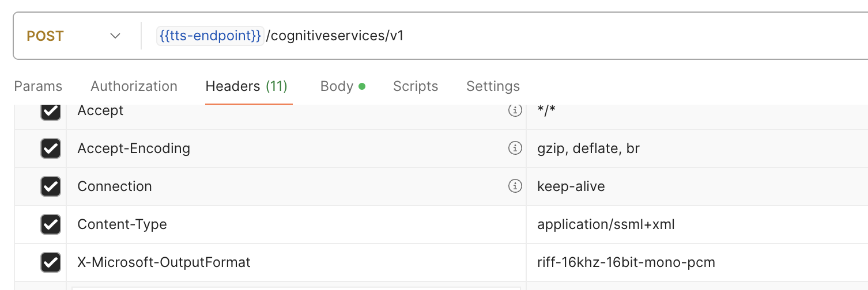
Task: Edit the Content-Type value application/ssml+xml
Action: point(606,224)
